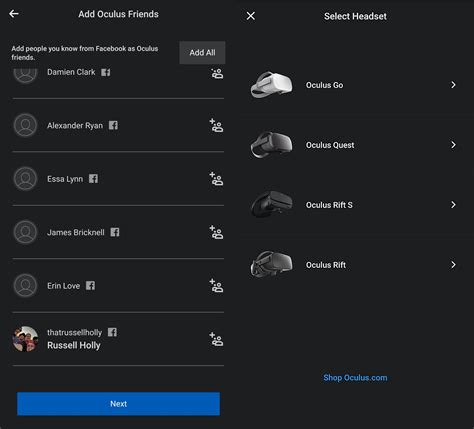This screenshot has height=429, width=474.
Task: Choose the Oculus Go label
Action: click(x=324, y=85)
